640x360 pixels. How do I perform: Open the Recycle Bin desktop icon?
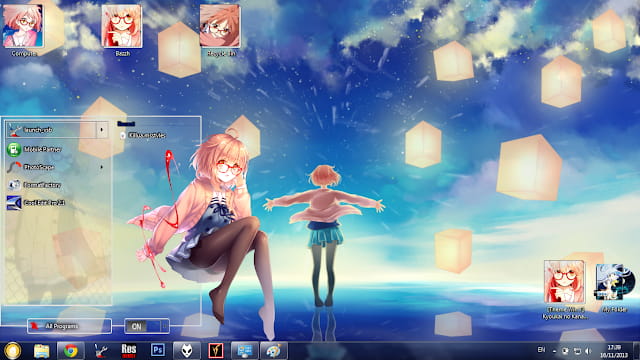[x=220, y=30]
